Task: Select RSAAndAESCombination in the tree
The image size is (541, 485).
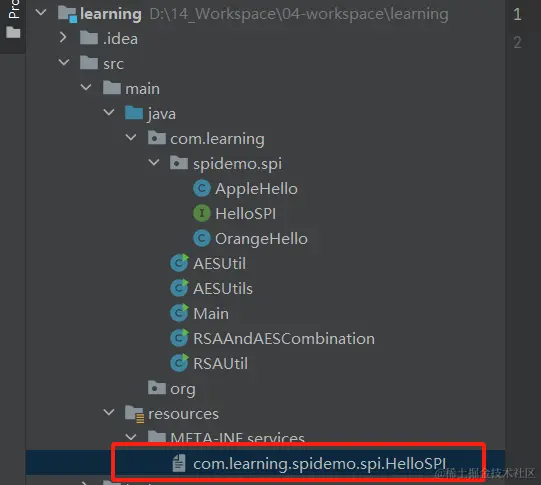Action: (284, 339)
